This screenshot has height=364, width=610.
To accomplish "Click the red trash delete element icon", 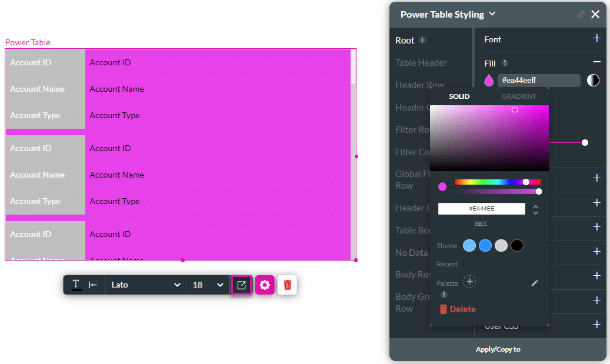I will (x=287, y=285).
